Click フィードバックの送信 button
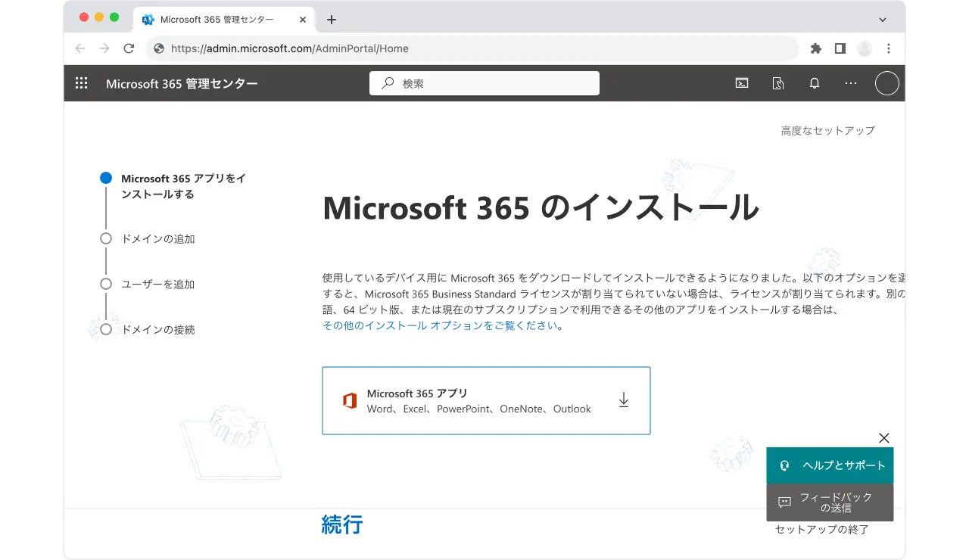 (x=830, y=502)
